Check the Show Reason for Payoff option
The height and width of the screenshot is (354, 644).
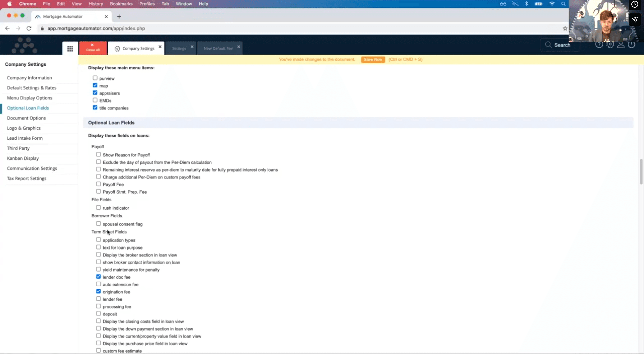[x=98, y=155]
